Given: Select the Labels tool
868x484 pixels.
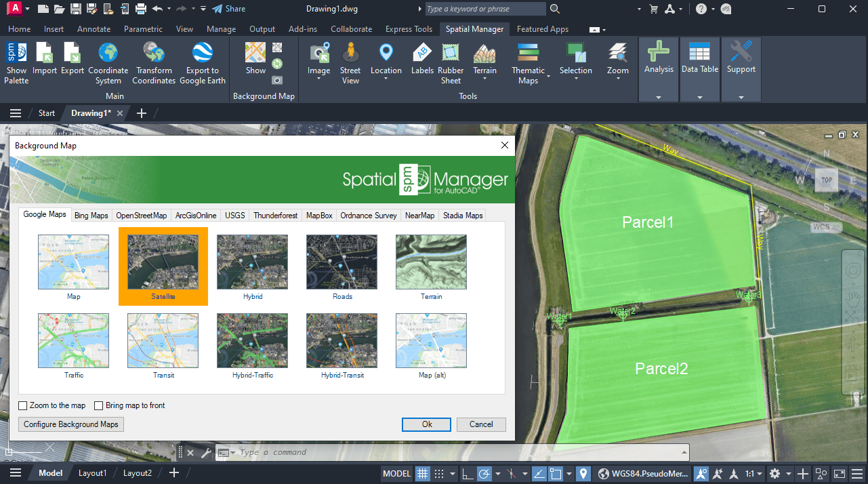Looking at the screenshot, I should coord(422,58).
